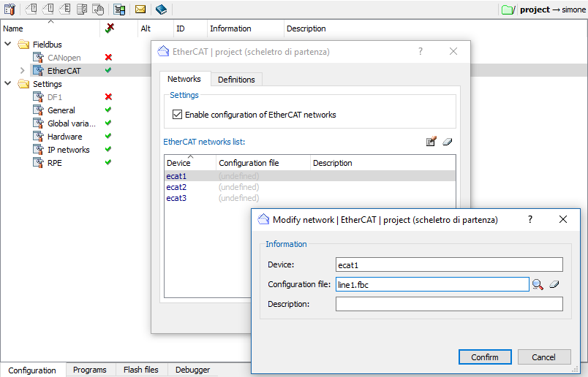Clear configuration file with eraser icon

click(554, 284)
